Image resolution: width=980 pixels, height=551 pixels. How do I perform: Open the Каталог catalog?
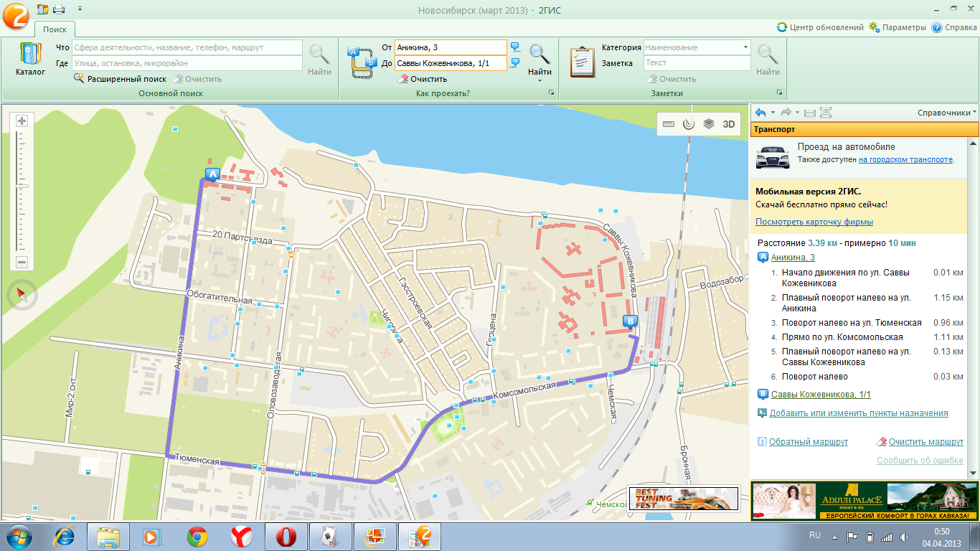(x=30, y=60)
